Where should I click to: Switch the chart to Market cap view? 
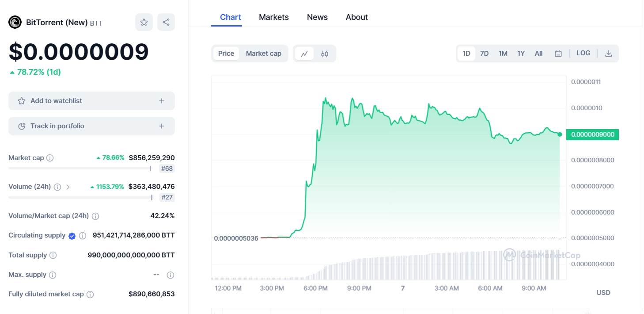pos(264,53)
